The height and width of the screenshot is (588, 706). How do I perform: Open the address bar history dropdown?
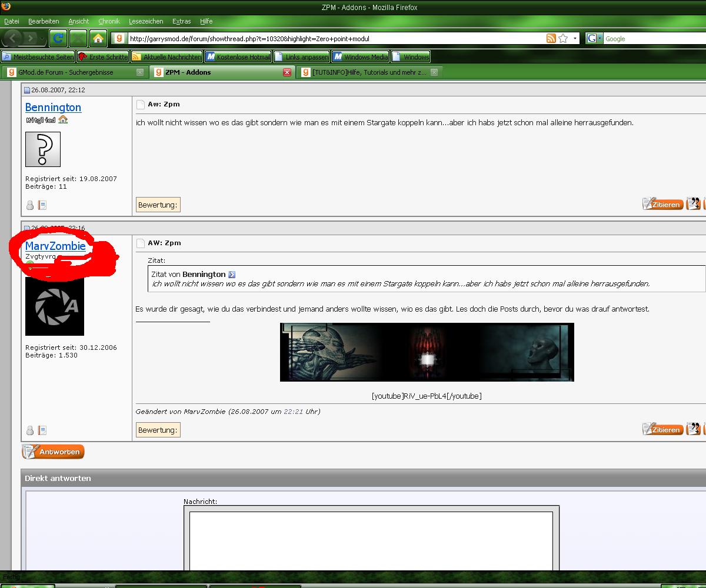[575, 38]
